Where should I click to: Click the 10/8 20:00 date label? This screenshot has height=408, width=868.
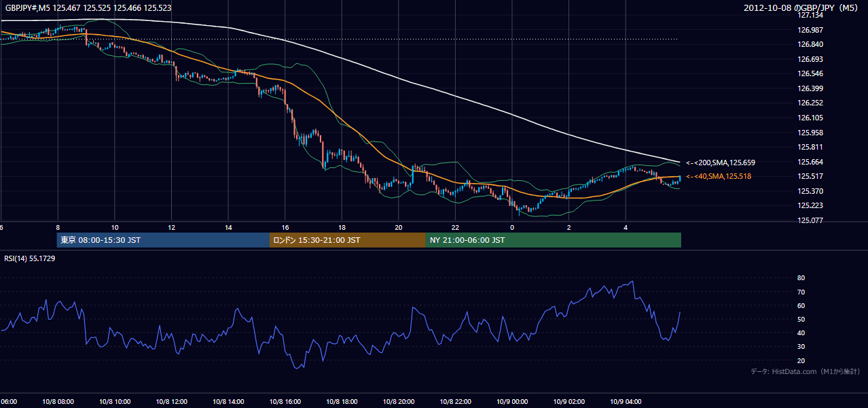point(399,401)
